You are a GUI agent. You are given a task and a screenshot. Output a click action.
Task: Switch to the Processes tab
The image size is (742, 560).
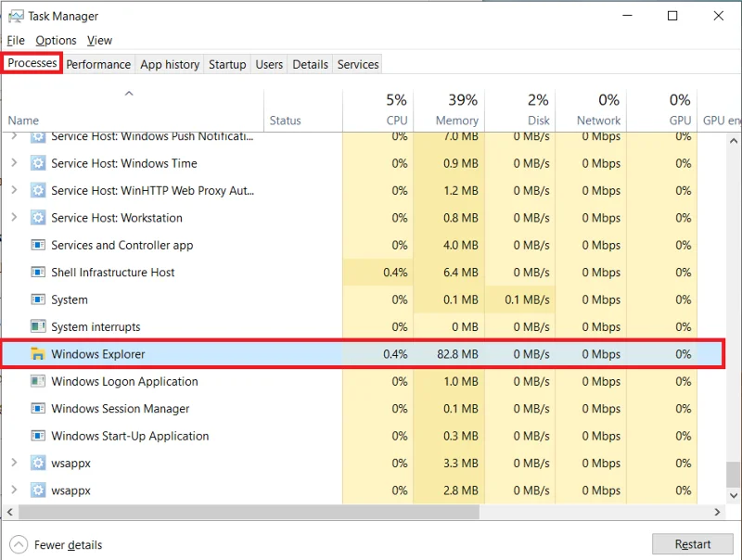tap(32, 63)
